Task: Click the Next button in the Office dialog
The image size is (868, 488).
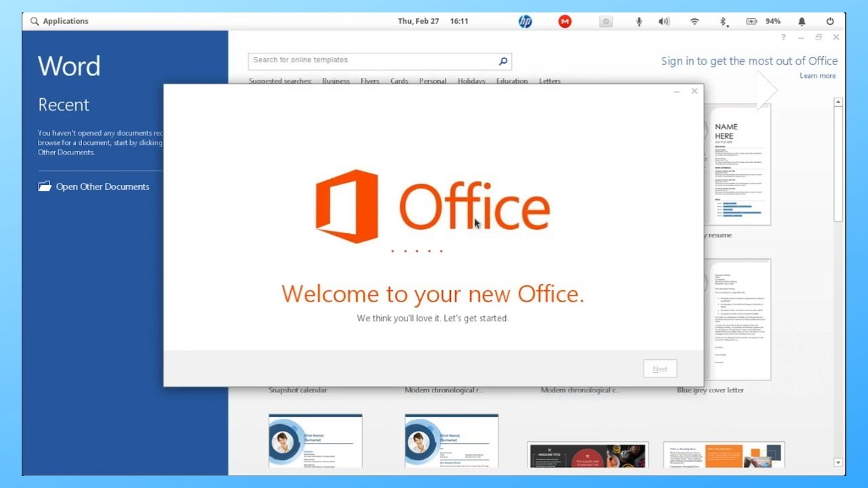Action: (659, 368)
